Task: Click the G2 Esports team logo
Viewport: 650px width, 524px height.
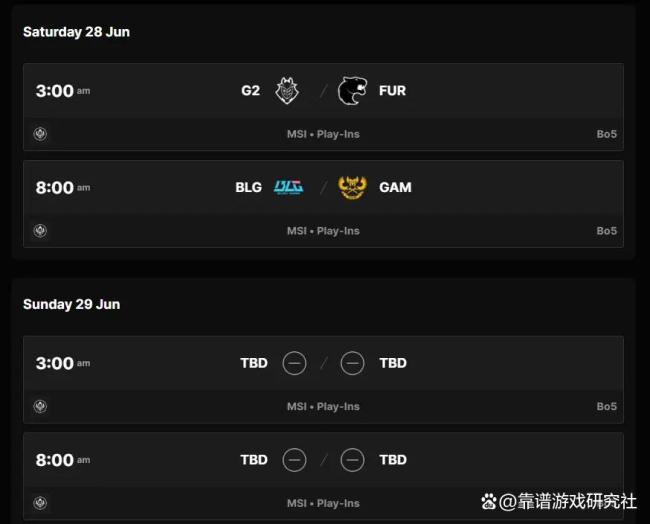Action: 287,90
